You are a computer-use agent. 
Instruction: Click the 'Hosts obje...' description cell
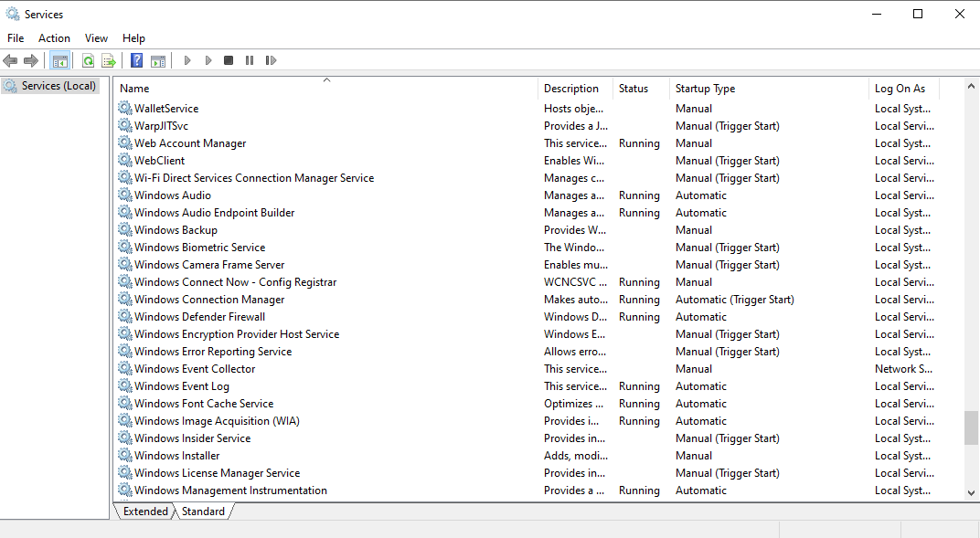click(573, 108)
